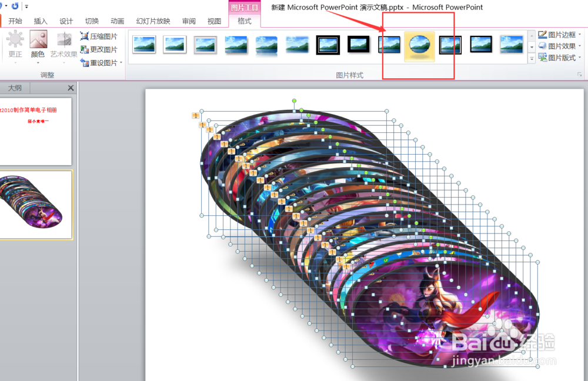Apply the last picture style in row

pos(512,45)
